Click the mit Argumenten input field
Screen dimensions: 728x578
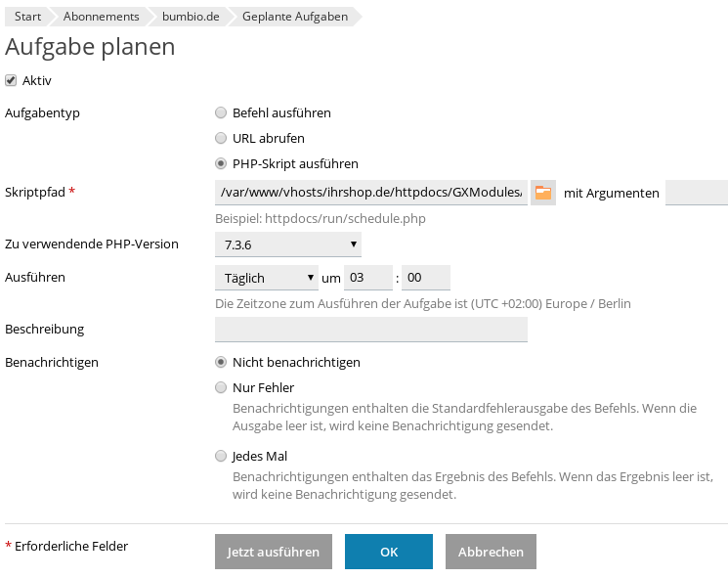point(697,193)
